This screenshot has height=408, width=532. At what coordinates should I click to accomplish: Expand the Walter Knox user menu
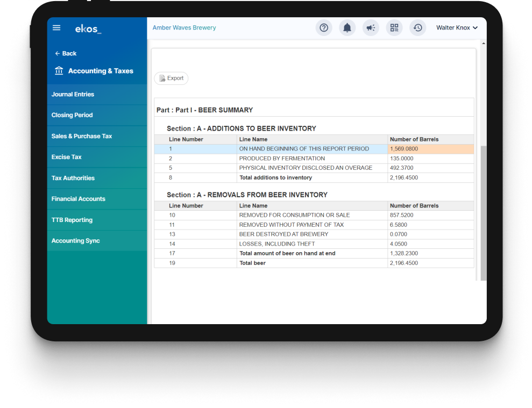[x=457, y=28]
